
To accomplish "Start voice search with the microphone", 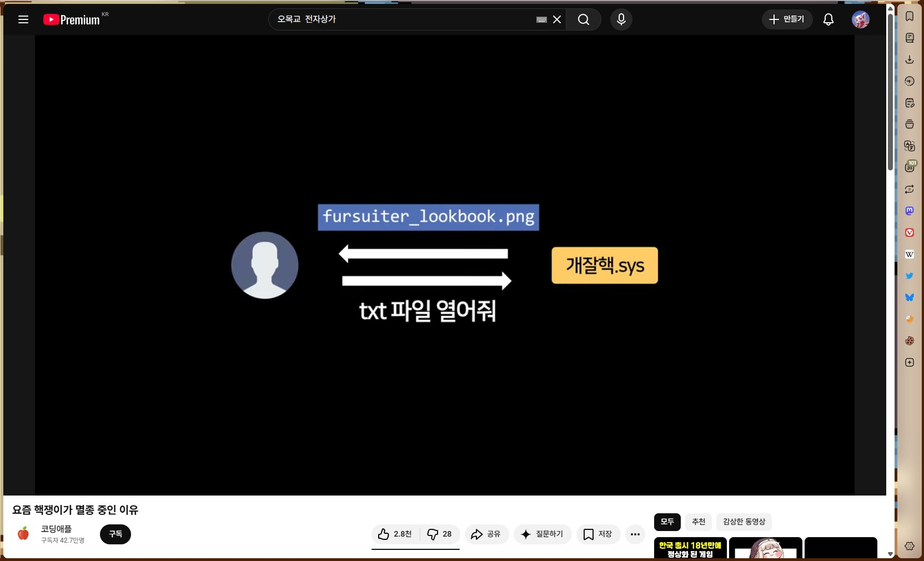I will 621,19.
